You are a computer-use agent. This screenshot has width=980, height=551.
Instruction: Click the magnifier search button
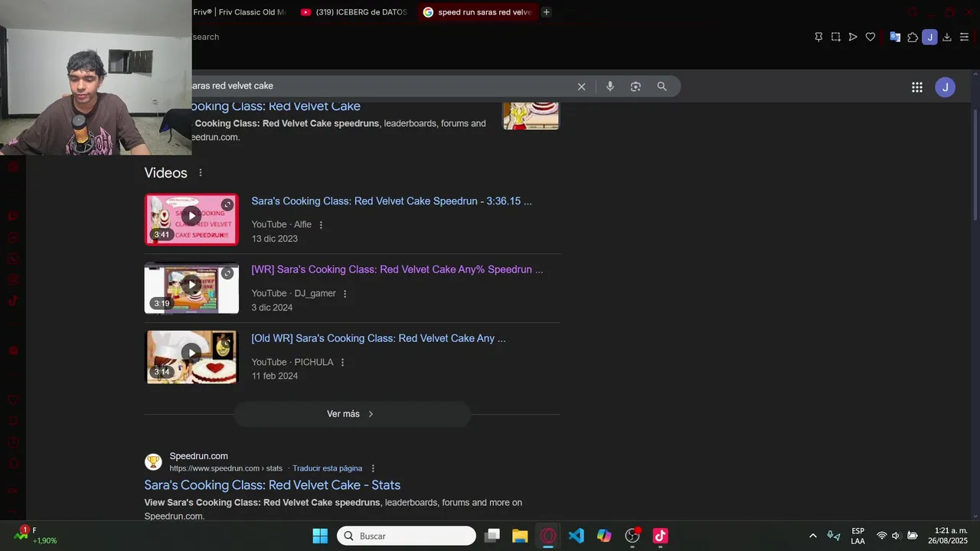click(662, 86)
